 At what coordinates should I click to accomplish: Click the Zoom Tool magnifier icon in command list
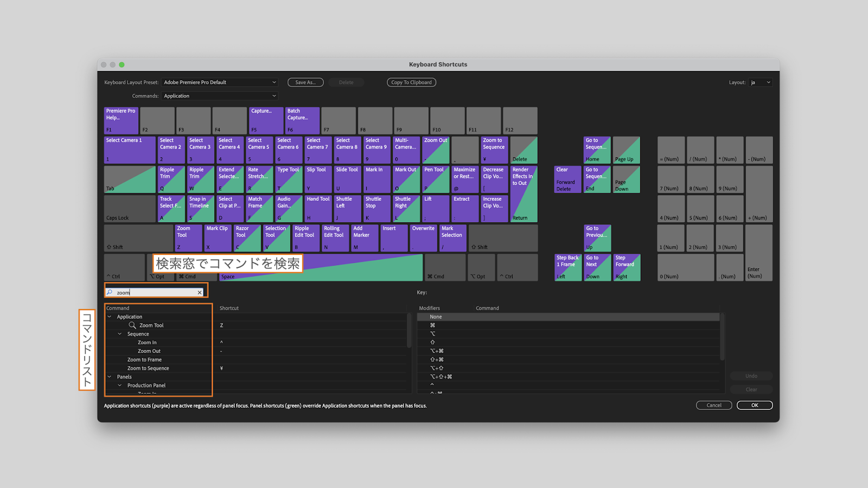click(132, 325)
